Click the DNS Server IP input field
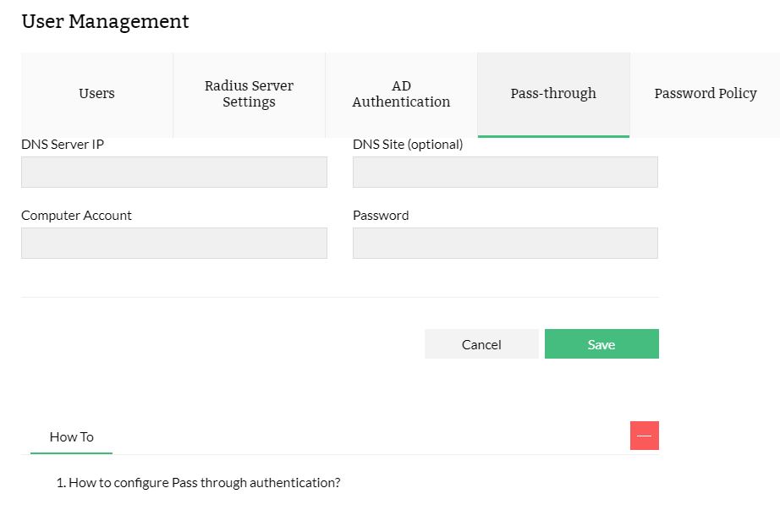This screenshot has width=780, height=532. click(x=173, y=172)
